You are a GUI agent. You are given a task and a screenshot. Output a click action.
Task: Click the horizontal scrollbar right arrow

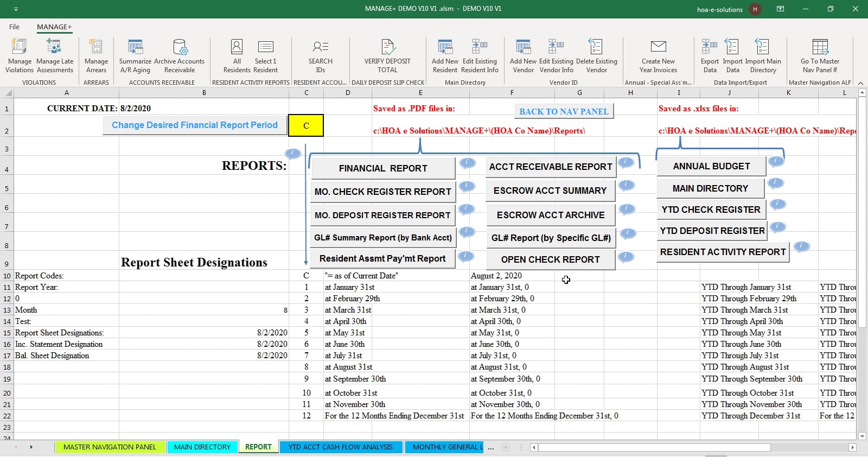point(852,448)
